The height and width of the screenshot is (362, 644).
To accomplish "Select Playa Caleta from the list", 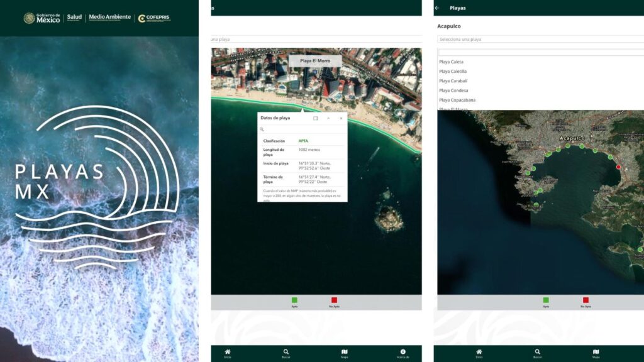I will (451, 62).
